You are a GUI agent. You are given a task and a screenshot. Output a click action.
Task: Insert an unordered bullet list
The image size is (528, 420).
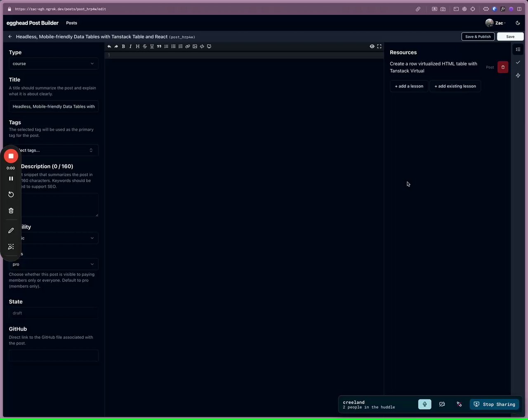click(173, 47)
